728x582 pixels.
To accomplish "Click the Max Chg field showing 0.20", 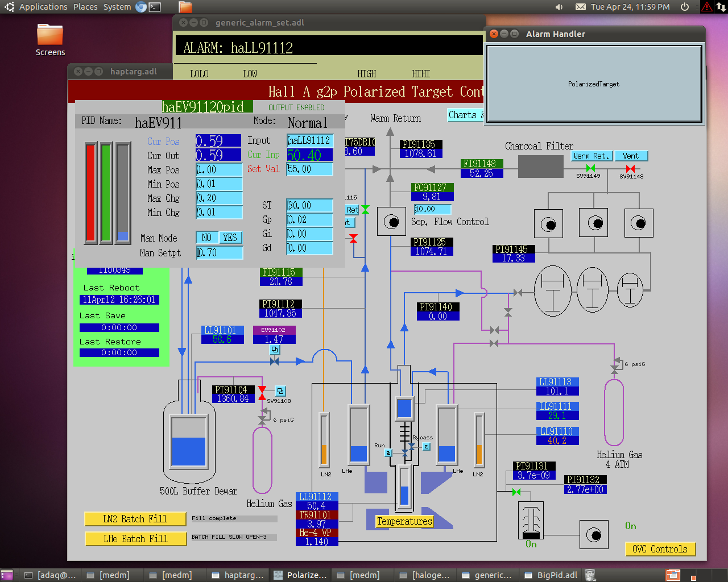I will (220, 198).
